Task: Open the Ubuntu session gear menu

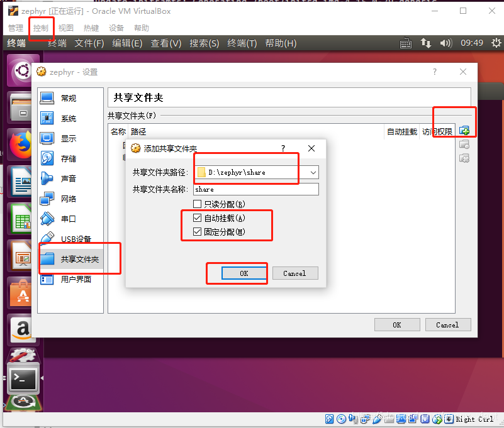Action: pos(496,43)
